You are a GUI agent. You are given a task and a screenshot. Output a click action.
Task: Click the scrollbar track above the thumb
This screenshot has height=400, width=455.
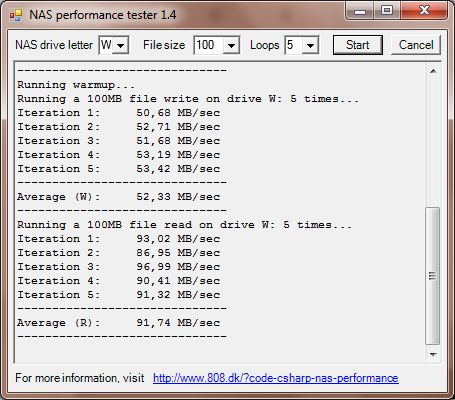click(433, 143)
